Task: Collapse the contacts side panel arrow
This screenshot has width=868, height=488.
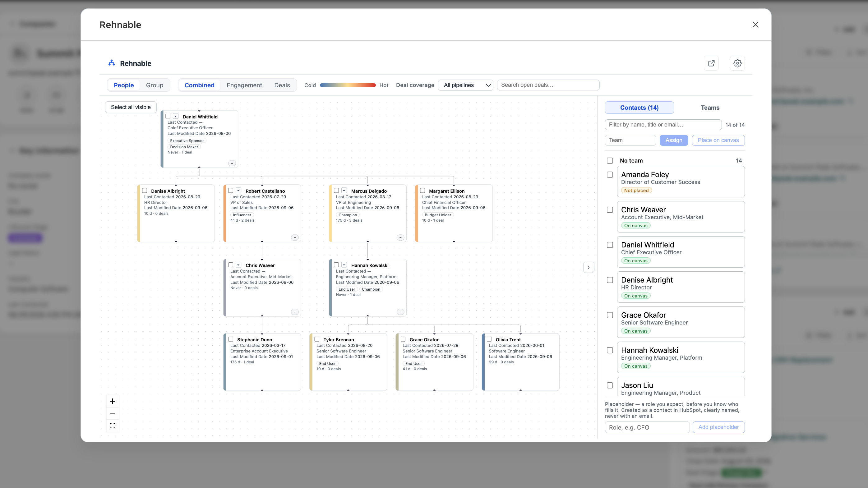Action: pos(589,267)
